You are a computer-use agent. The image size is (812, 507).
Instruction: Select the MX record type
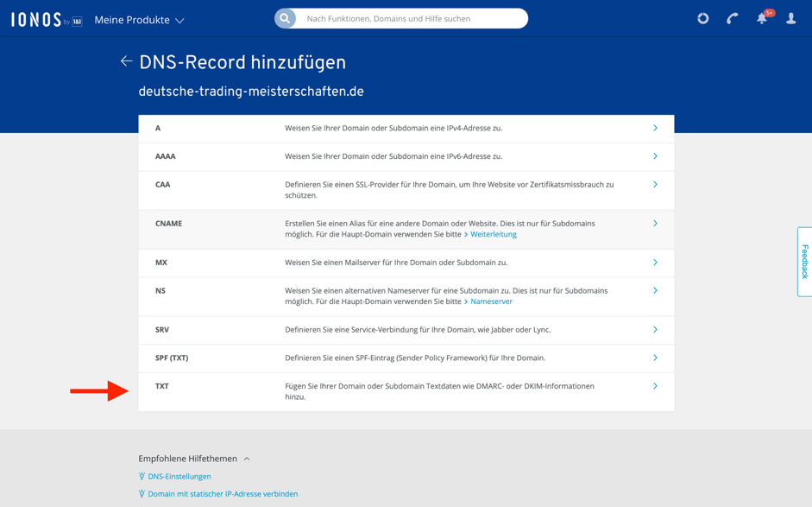pos(406,263)
